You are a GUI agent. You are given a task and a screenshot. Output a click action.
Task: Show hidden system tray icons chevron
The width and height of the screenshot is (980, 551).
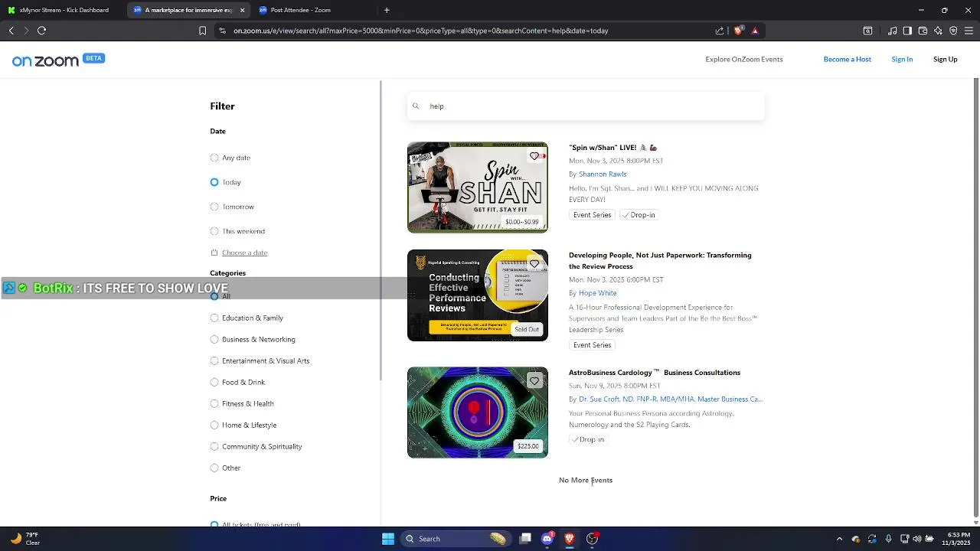pyautogui.click(x=839, y=539)
